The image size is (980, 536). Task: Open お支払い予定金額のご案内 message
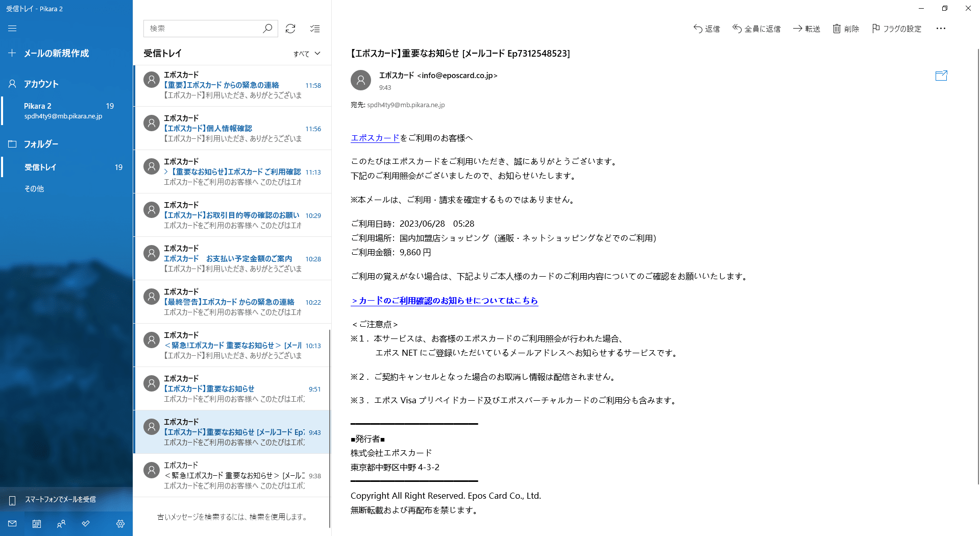[x=232, y=258]
